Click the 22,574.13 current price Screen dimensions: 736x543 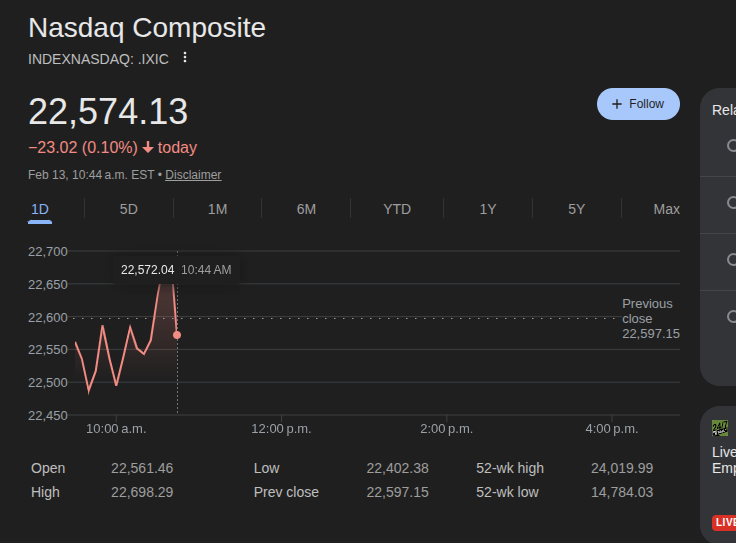(108, 112)
